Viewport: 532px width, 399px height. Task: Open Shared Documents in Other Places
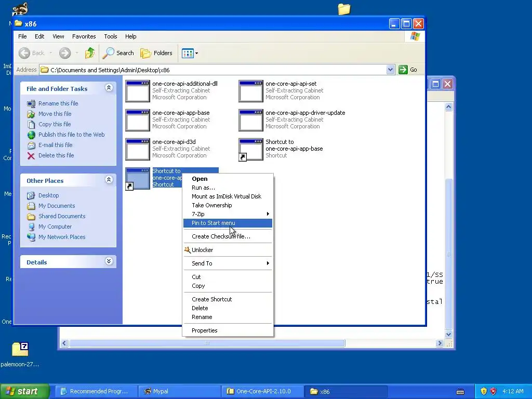(62, 216)
